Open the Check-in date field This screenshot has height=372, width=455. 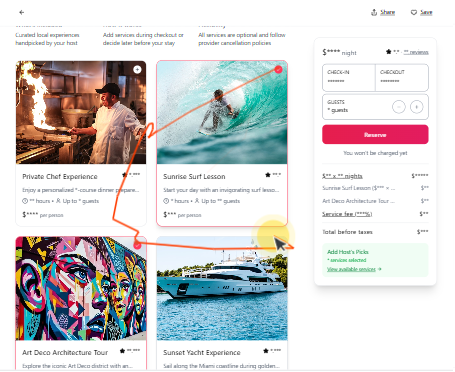coord(349,78)
